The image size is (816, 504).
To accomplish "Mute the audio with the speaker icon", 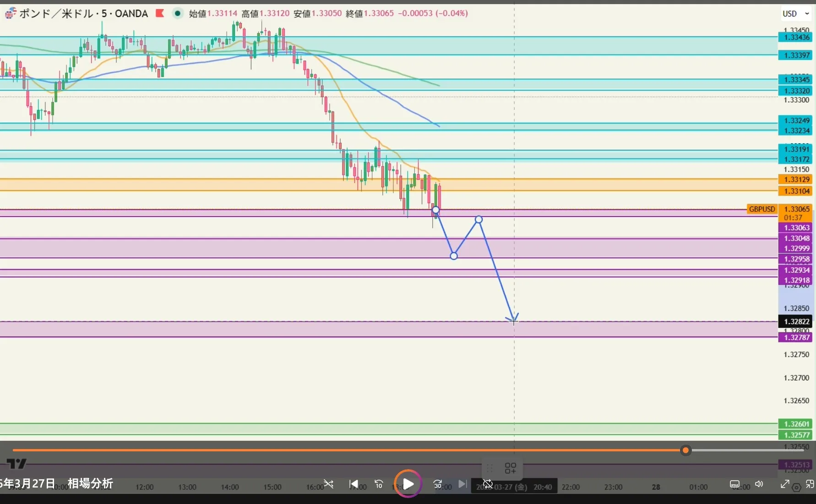I will tap(759, 484).
